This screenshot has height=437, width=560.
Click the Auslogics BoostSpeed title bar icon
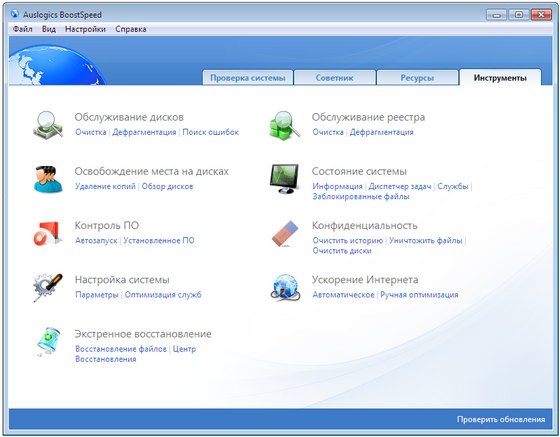click(x=15, y=14)
